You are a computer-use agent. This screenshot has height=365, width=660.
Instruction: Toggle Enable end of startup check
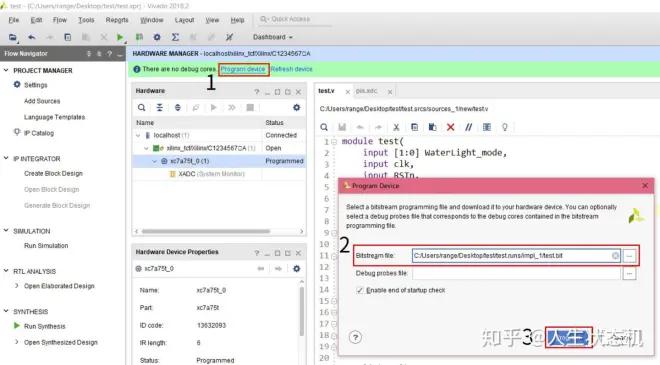359,290
